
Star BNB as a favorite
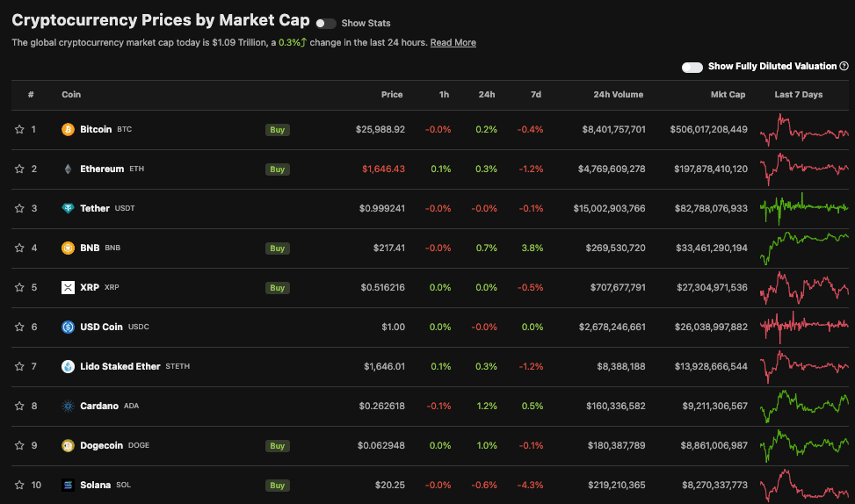coord(19,248)
